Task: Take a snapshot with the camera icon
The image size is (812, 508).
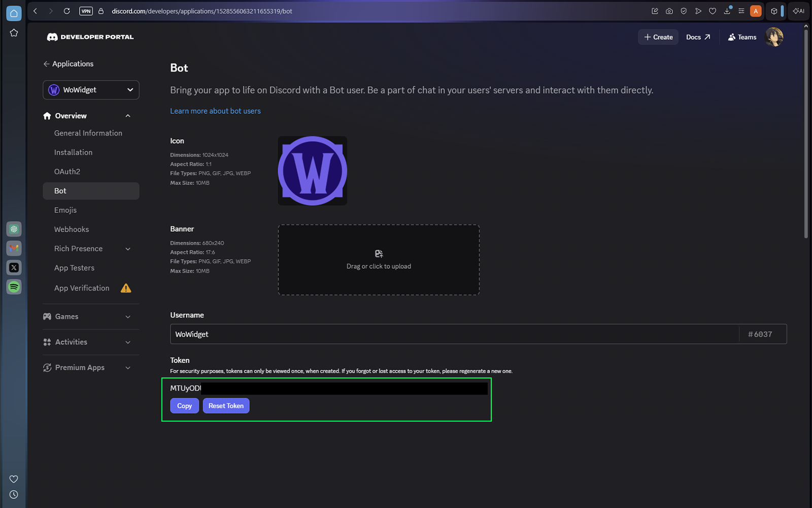Action: [669, 11]
